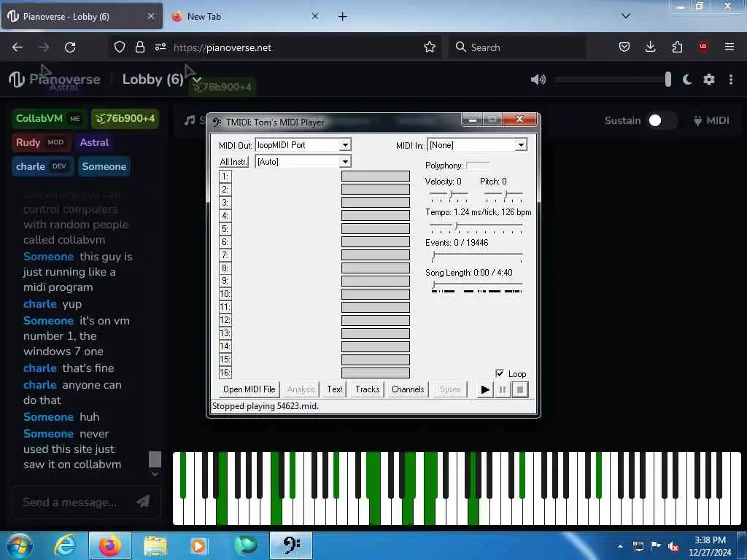Image resolution: width=747 pixels, height=560 pixels.
Task: Open the Text button in TMIDI
Action: pos(334,389)
